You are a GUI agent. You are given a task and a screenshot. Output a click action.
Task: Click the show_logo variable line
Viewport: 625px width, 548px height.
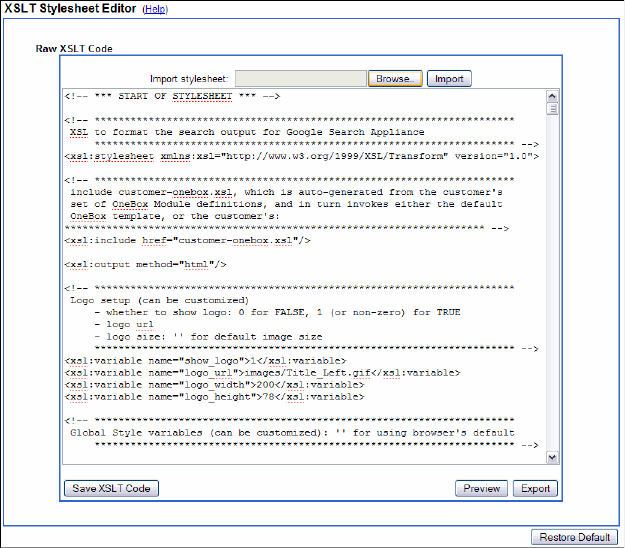coord(206,361)
